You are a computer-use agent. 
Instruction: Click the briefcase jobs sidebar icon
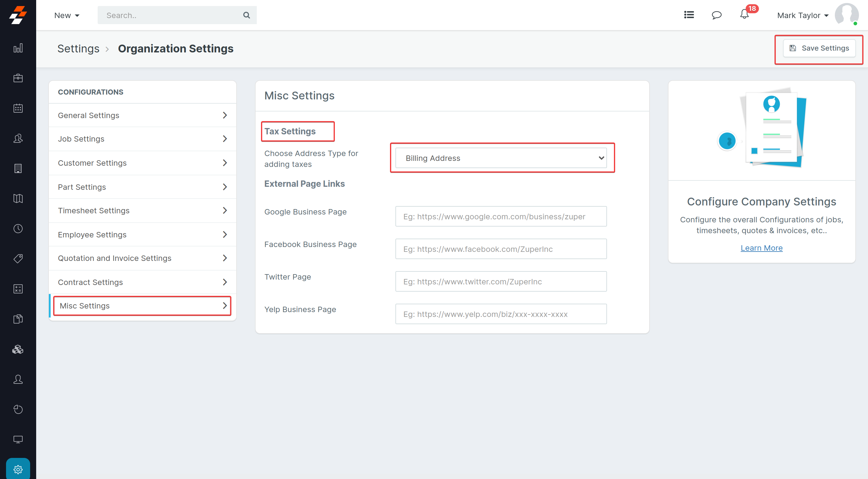click(x=18, y=78)
